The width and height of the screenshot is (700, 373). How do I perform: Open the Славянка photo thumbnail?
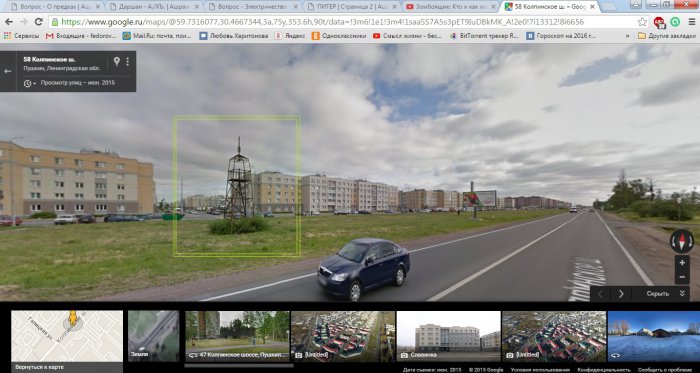(x=448, y=336)
